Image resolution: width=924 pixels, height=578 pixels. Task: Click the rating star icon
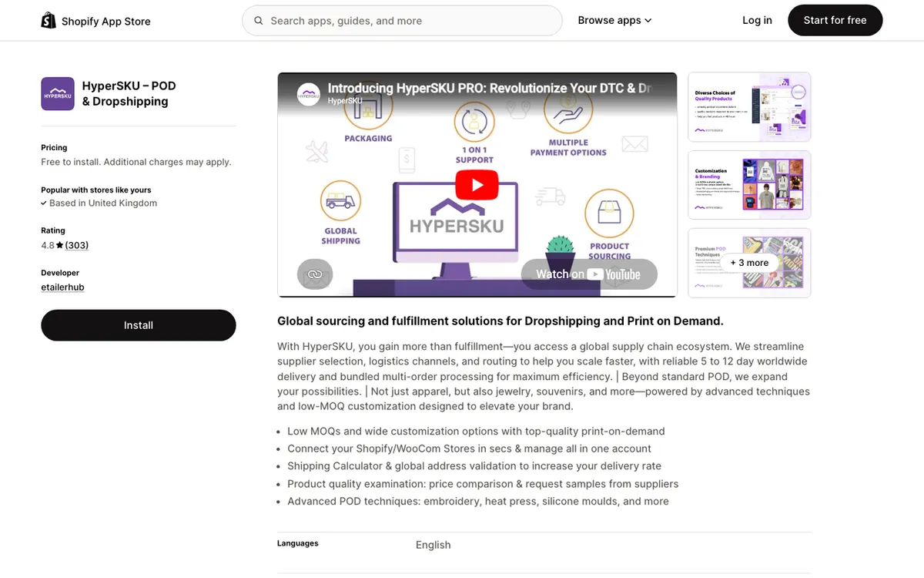click(59, 245)
